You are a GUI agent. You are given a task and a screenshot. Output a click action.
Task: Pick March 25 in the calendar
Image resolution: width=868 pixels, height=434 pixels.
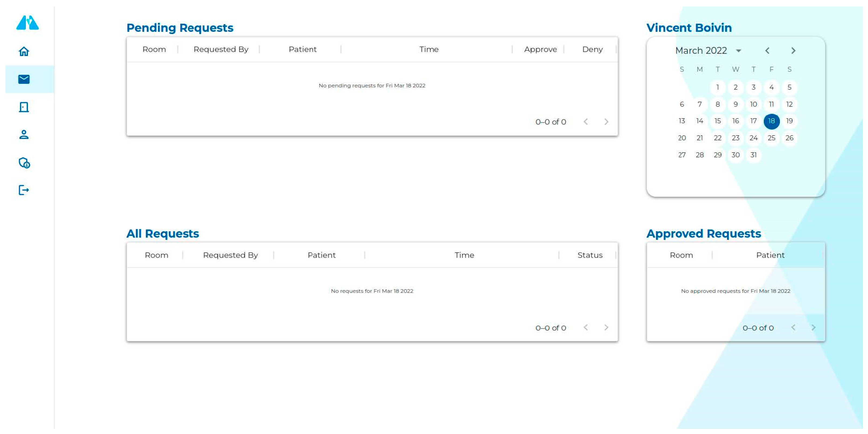[x=771, y=138]
